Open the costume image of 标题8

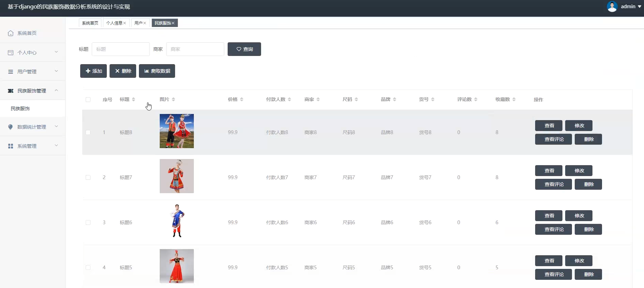tap(177, 131)
